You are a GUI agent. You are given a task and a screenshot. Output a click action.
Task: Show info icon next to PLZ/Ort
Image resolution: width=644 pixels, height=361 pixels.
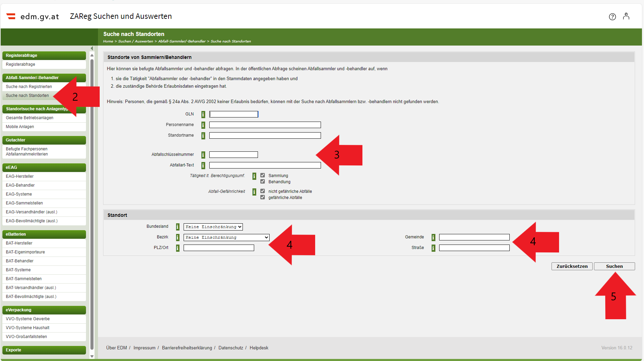tap(177, 248)
